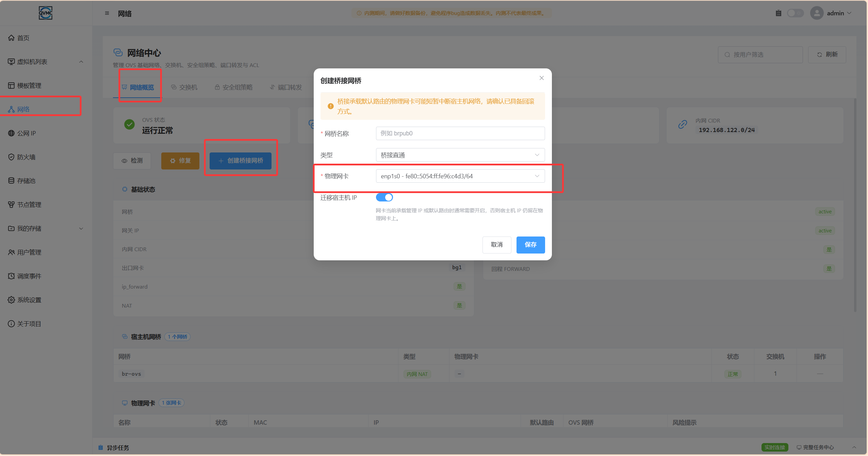Click the 存储池 database icon

[11, 181]
